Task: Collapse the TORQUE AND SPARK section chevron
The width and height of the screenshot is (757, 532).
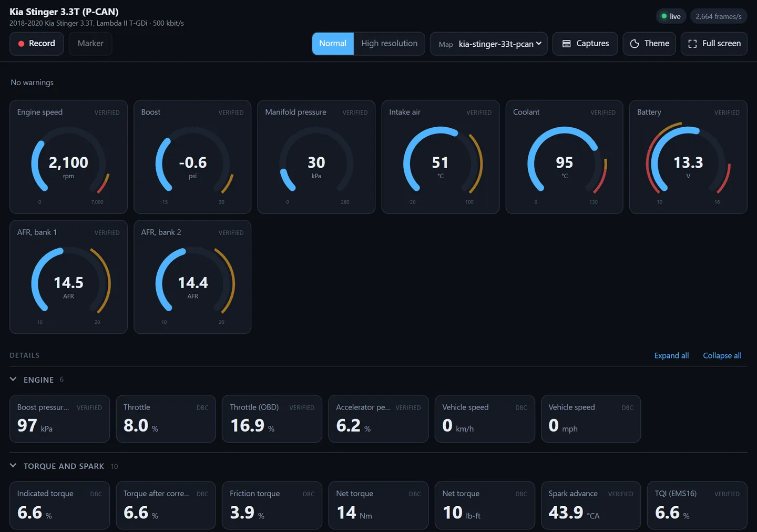Action: pos(13,466)
